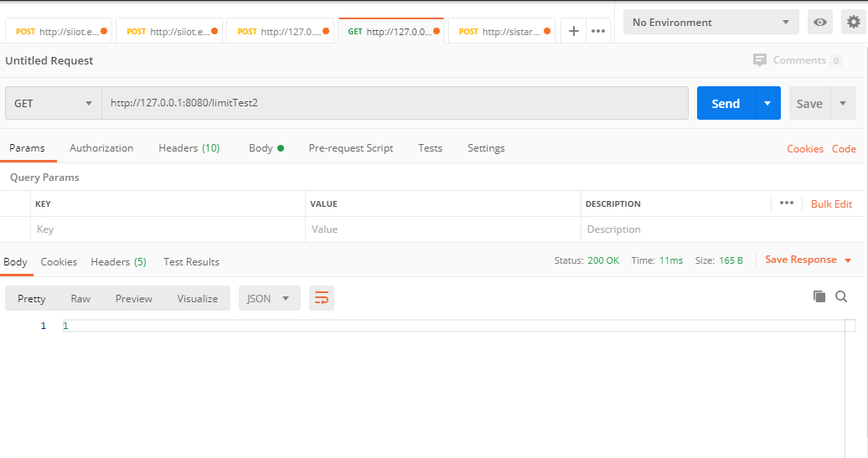Select Preview response view

tap(133, 298)
